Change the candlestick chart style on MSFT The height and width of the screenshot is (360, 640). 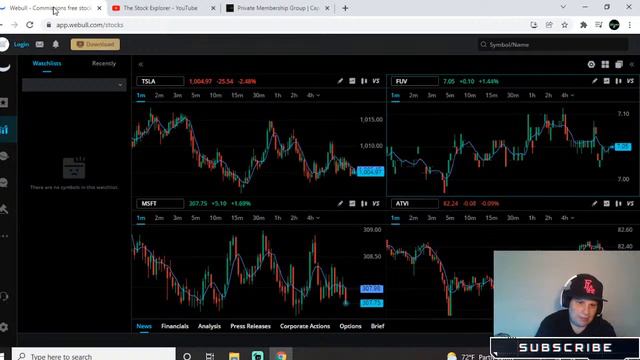[364, 203]
